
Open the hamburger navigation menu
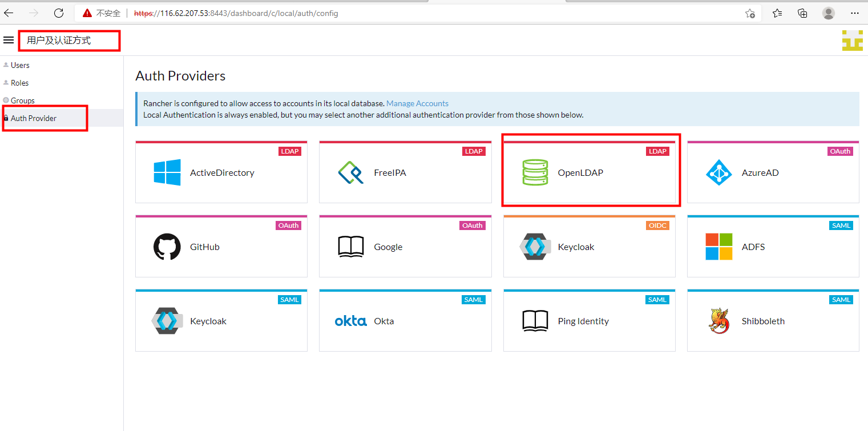pyautogui.click(x=9, y=40)
